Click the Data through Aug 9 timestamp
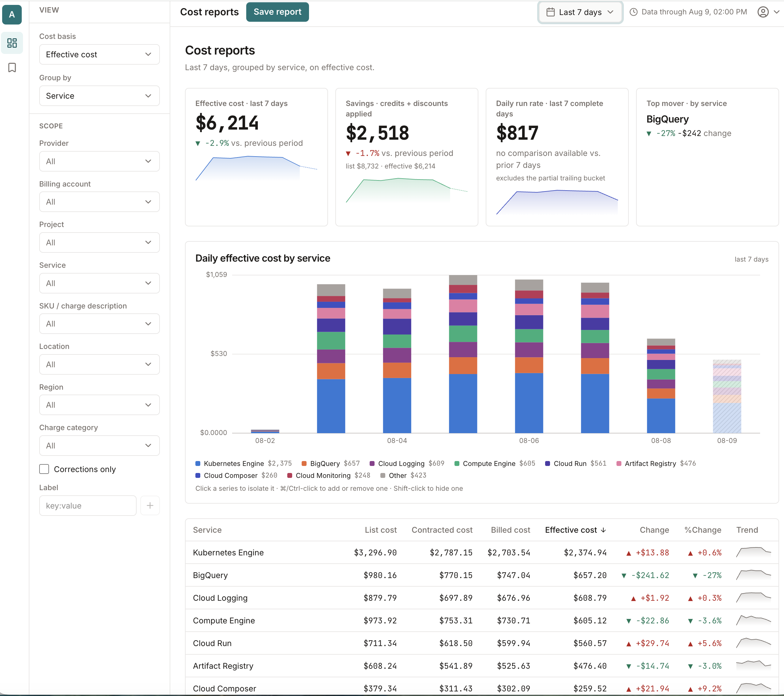This screenshot has width=784, height=696. 694,12
